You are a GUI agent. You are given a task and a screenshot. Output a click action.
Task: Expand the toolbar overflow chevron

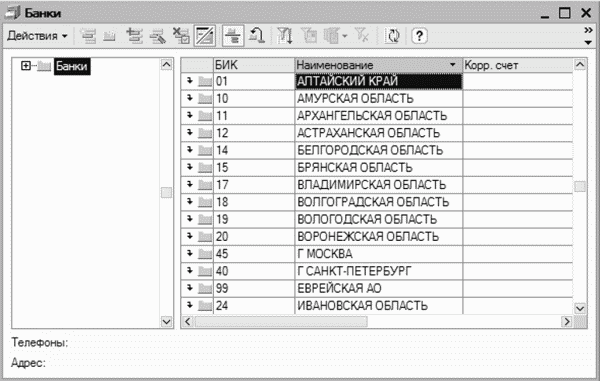click(589, 31)
